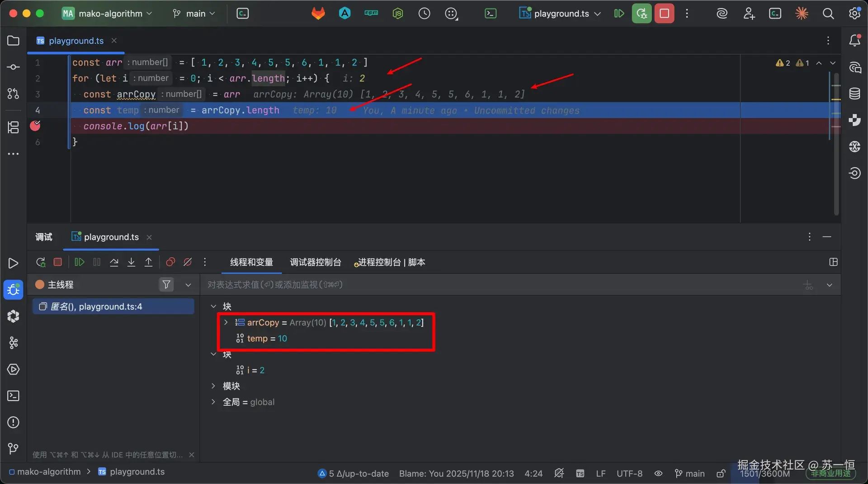Open playground.ts run configuration dropdown

coord(561,14)
